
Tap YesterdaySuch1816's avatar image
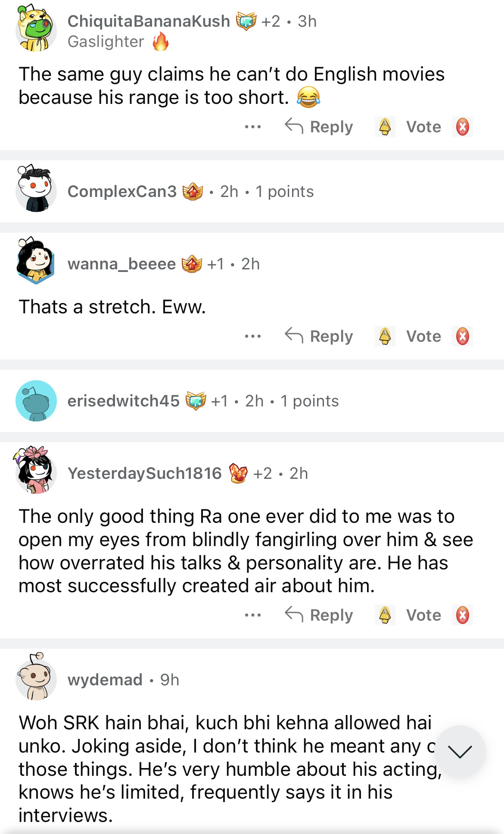tap(36, 471)
